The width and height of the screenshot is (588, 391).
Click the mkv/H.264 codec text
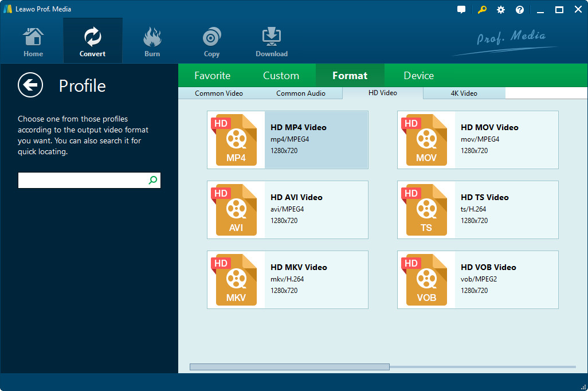click(x=287, y=279)
